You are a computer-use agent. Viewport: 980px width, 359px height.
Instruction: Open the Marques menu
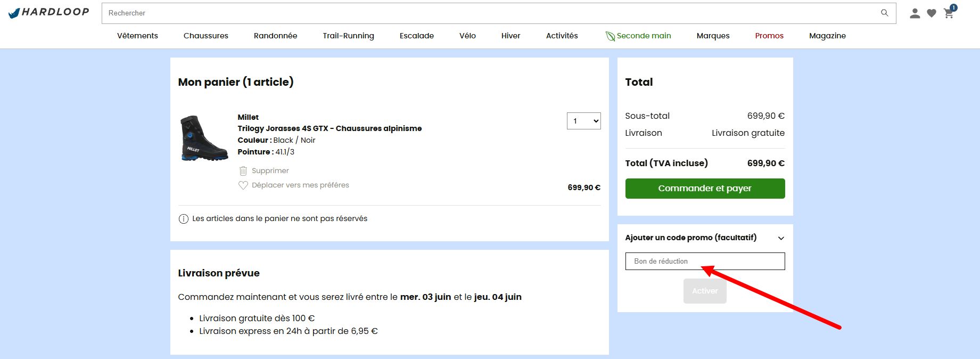(713, 36)
